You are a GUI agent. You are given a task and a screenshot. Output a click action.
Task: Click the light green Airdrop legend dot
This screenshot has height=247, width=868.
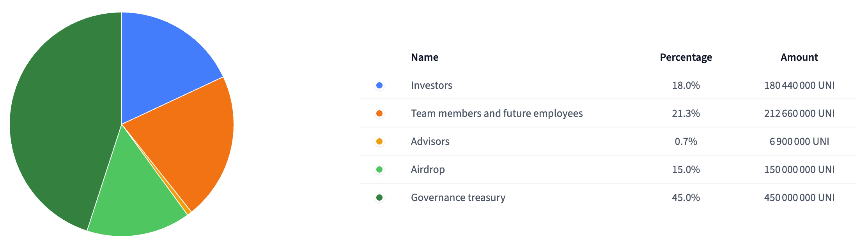click(x=379, y=169)
